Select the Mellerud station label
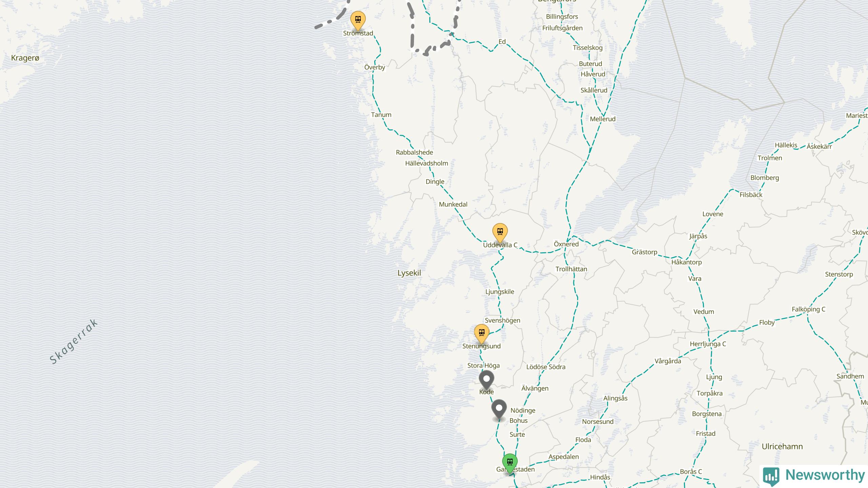The width and height of the screenshot is (868, 488). (x=603, y=119)
